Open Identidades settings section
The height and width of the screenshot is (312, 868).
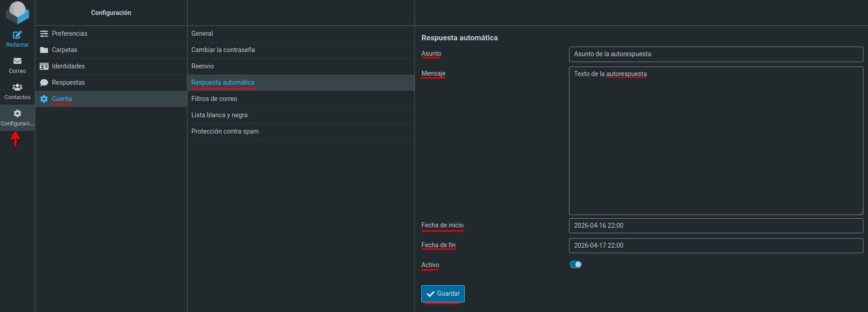[111, 66]
